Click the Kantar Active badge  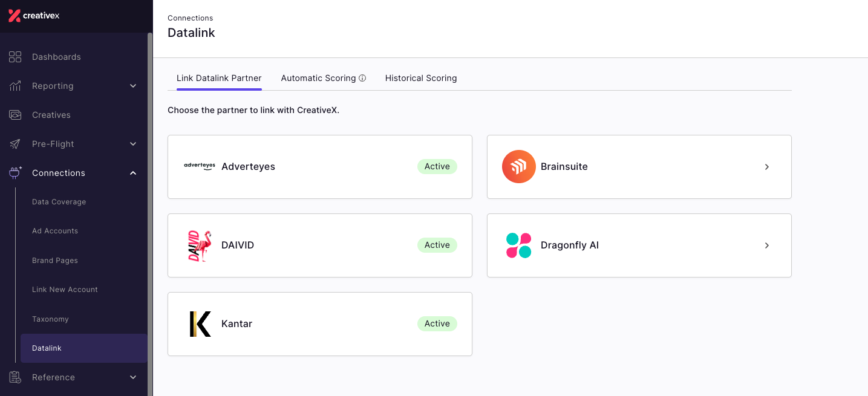(x=437, y=324)
